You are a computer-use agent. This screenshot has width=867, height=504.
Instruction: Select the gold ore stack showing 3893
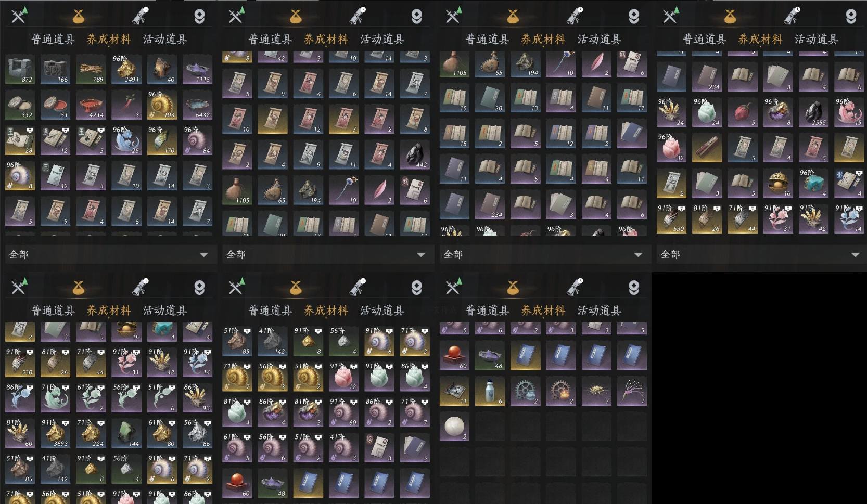point(55,433)
